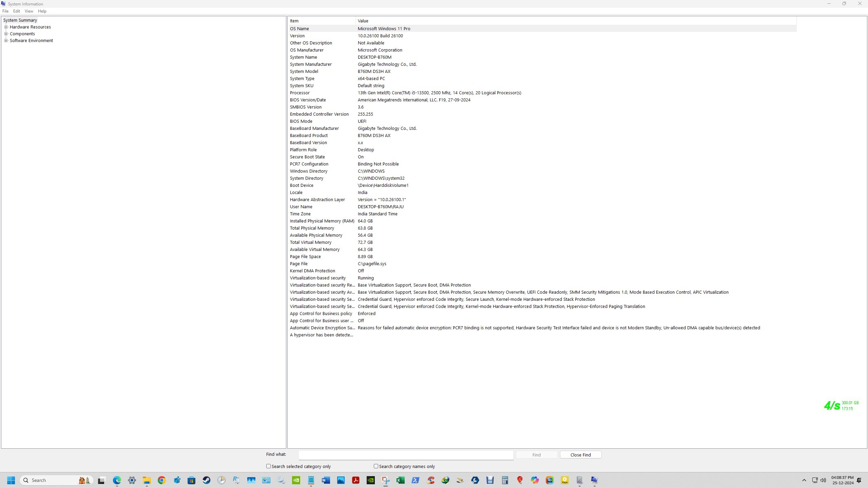The image size is (868, 488).
Task: Focus the Find what text field
Action: (406, 455)
